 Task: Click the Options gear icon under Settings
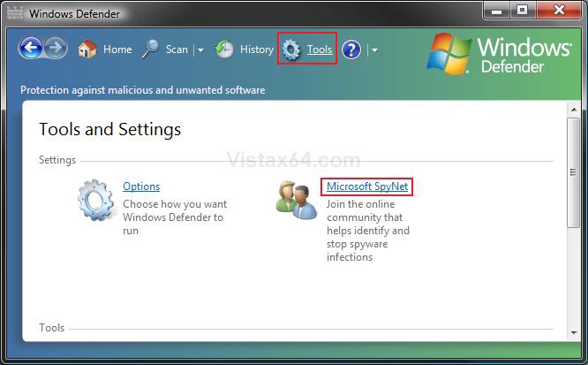(x=96, y=200)
